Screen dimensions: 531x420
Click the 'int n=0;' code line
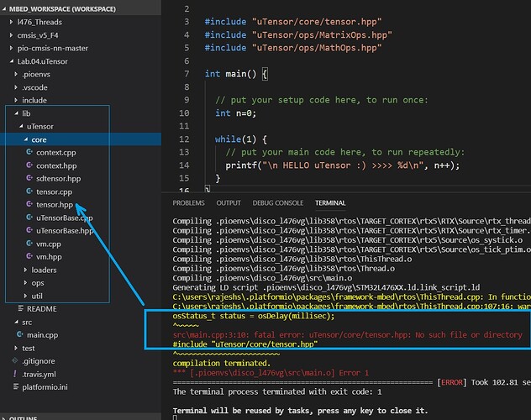point(236,113)
